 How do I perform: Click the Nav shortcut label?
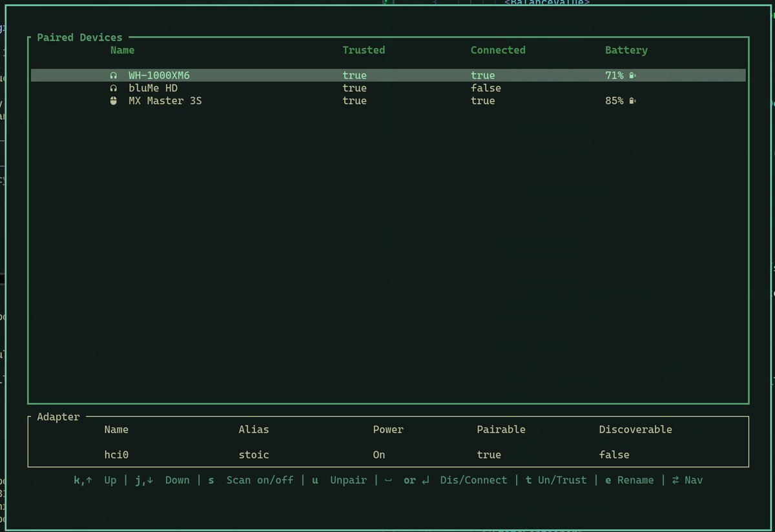click(694, 480)
